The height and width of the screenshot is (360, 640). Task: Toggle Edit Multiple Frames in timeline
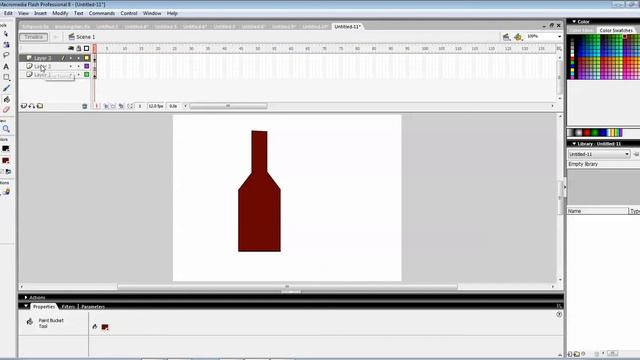121,106
